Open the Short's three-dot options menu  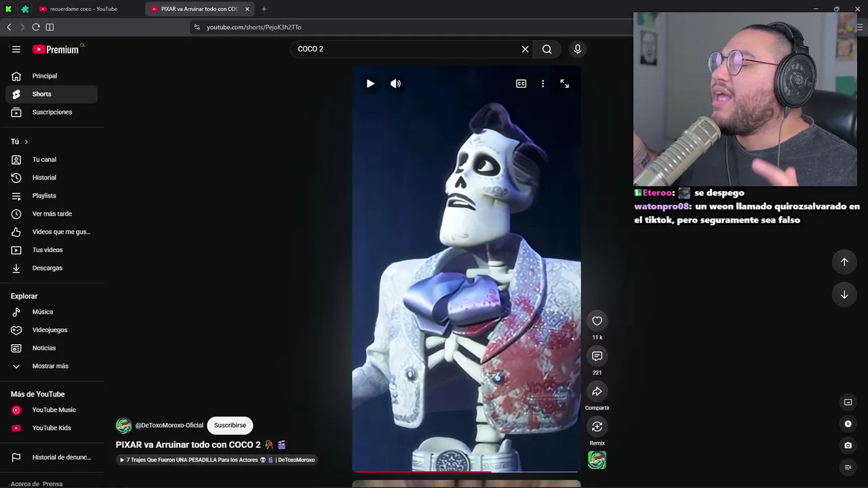point(542,83)
